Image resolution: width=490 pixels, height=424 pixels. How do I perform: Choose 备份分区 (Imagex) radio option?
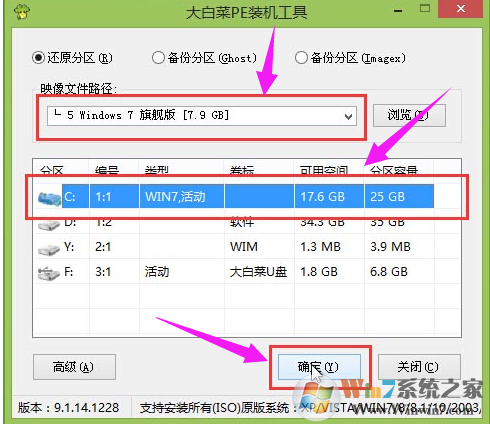pos(350,58)
